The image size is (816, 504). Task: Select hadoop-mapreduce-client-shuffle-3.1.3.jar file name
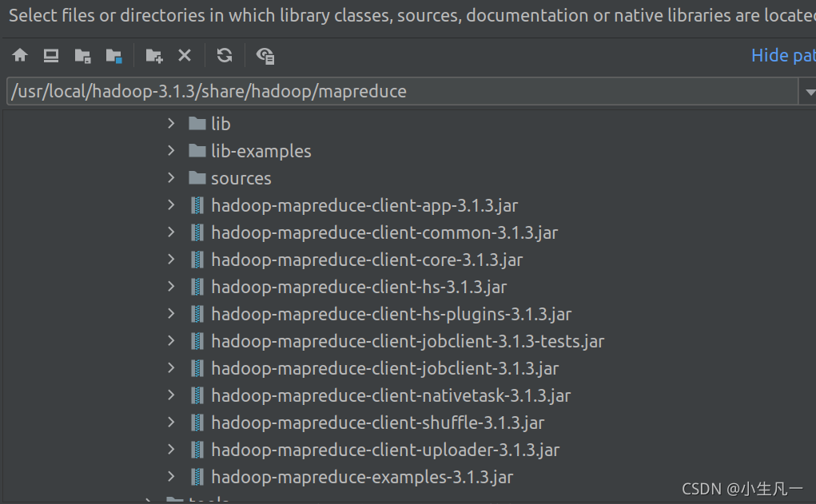click(378, 423)
